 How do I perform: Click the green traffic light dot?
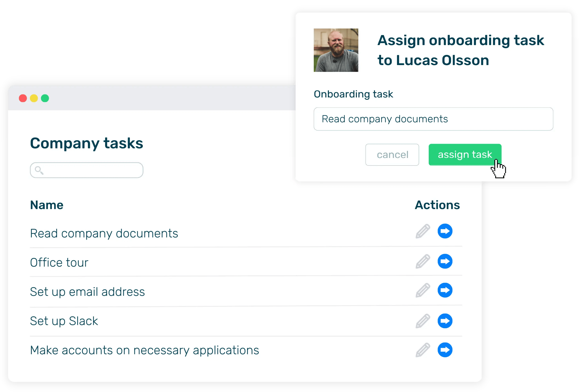tap(45, 99)
